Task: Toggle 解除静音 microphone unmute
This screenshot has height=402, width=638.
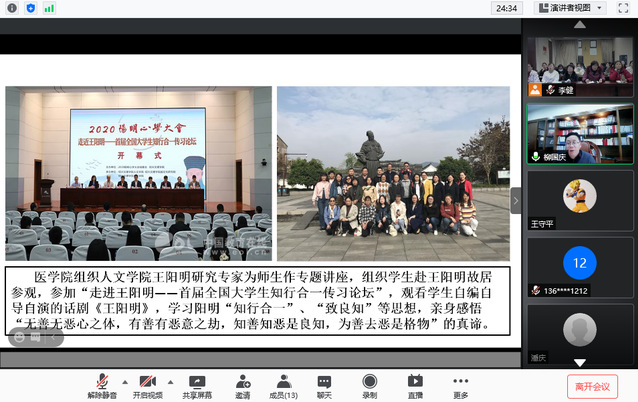Action: point(101,386)
